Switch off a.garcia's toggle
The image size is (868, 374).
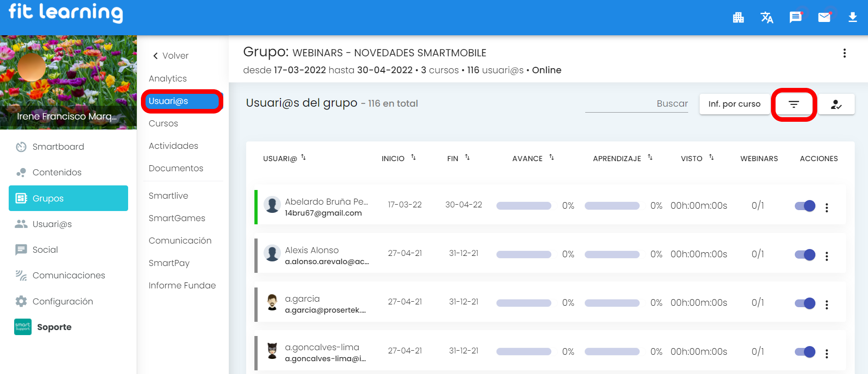tap(805, 303)
